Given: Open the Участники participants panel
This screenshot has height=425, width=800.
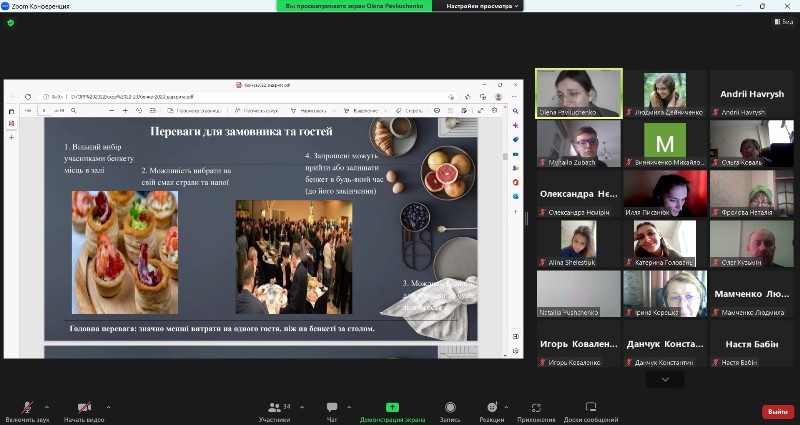Looking at the screenshot, I should tap(274, 409).
